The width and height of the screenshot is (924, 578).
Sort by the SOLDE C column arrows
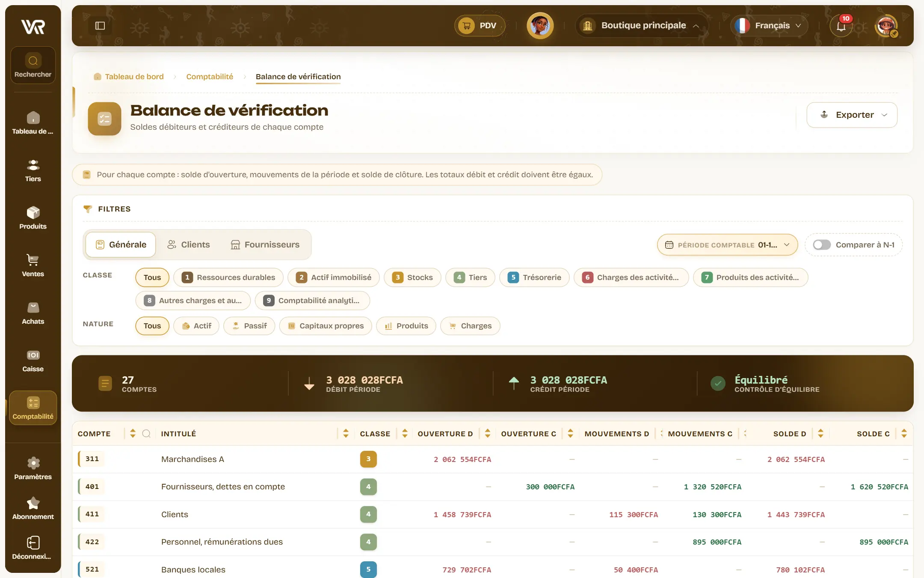(x=904, y=433)
